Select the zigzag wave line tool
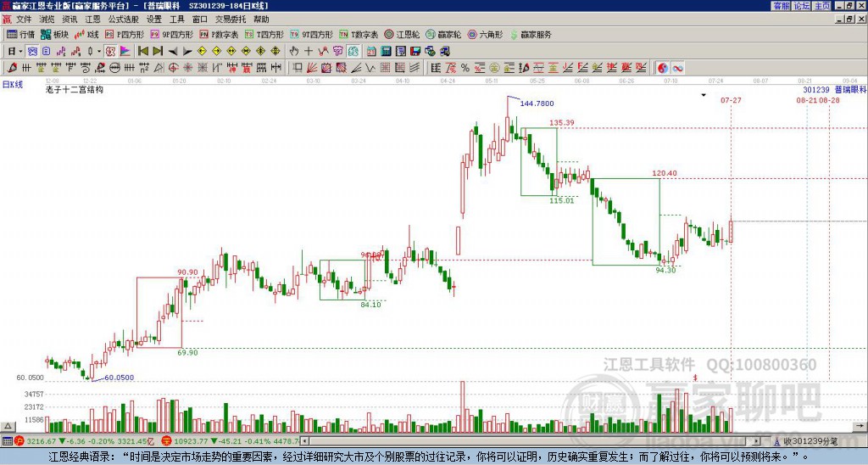Viewport: 868px width, 465px height. pyautogui.click(x=370, y=68)
